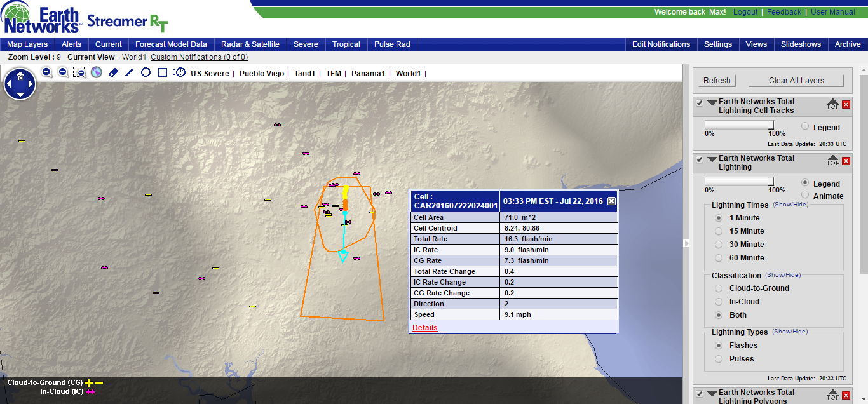868x404 pixels.
Task: Open the cell Details link
Action: (424, 328)
